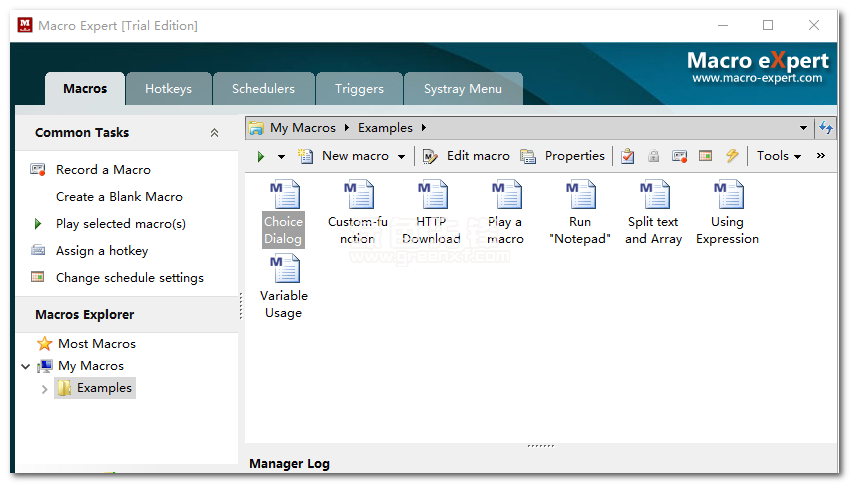Open the New macro dropdown arrow

(x=401, y=157)
